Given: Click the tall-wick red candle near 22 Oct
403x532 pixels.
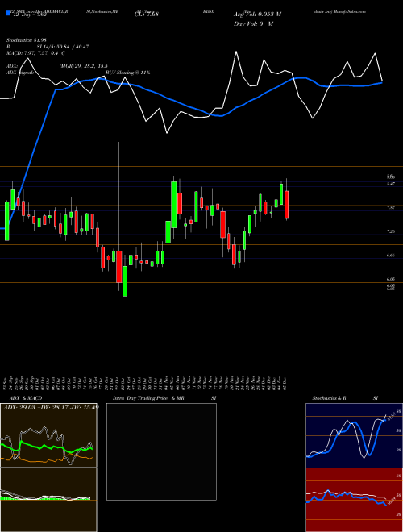Looking at the screenshot, I should pyautogui.click(x=119, y=267).
